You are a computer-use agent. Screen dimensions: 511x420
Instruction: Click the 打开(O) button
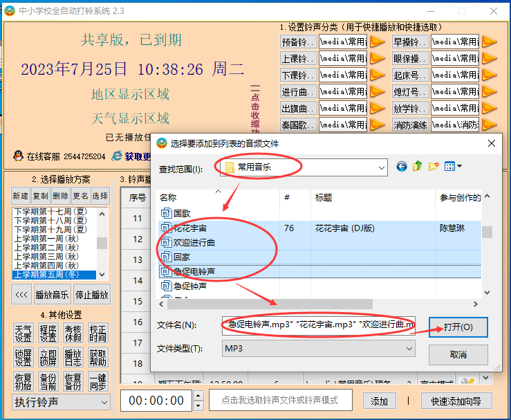(x=458, y=327)
